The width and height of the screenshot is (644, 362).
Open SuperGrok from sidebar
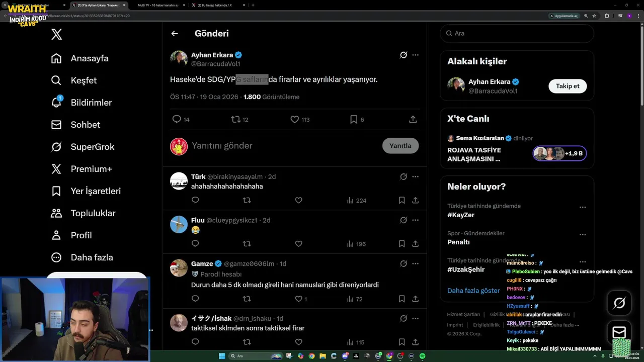pos(83,147)
